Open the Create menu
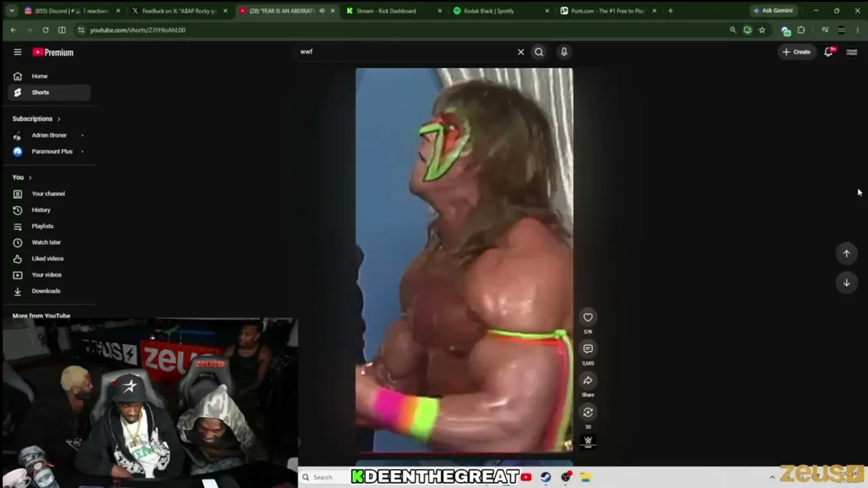868x488 pixels. coord(796,52)
